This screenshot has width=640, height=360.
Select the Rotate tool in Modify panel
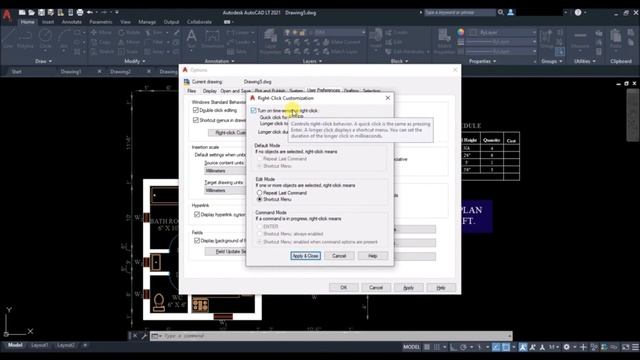(129, 32)
